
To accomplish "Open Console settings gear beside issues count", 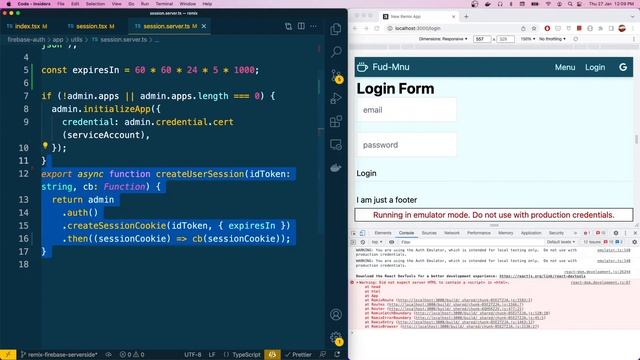I will point(634,242).
